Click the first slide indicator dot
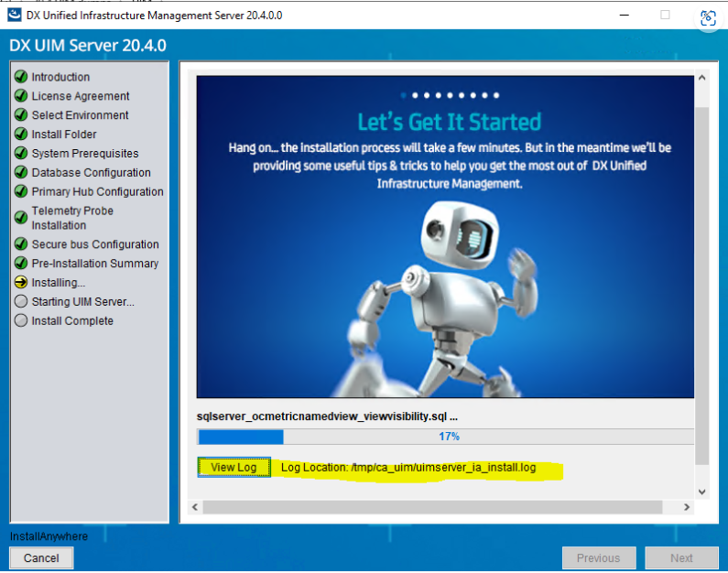The width and height of the screenshot is (728, 573). pyautogui.click(x=404, y=95)
